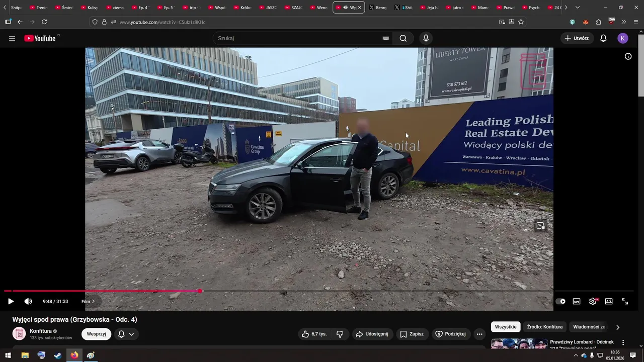This screenshot has width=644, height=362.
Task: Open browser extensions puzzle icon
Action: [x=598, y=22]
